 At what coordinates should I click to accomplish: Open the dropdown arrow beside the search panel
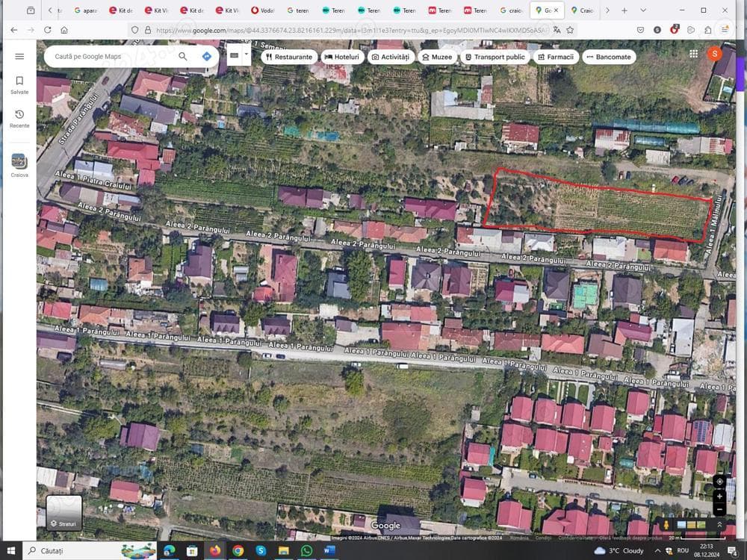(x=247, y=55)
